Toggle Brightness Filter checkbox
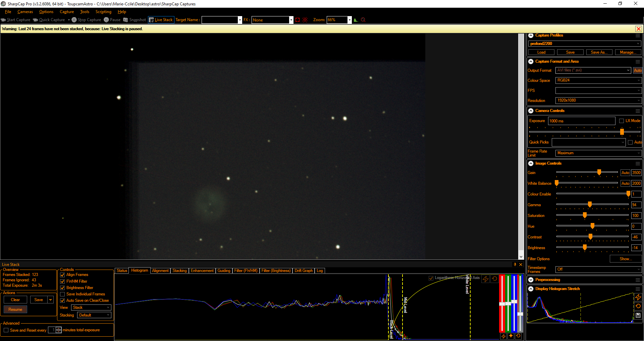The image size is (644, 341). point(62,288)
